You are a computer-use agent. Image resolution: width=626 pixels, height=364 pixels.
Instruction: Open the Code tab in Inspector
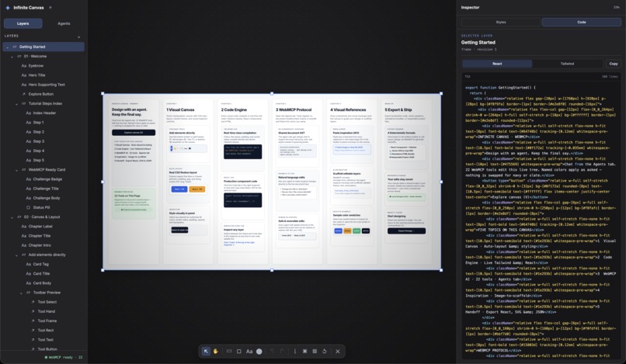coord(582,23)
